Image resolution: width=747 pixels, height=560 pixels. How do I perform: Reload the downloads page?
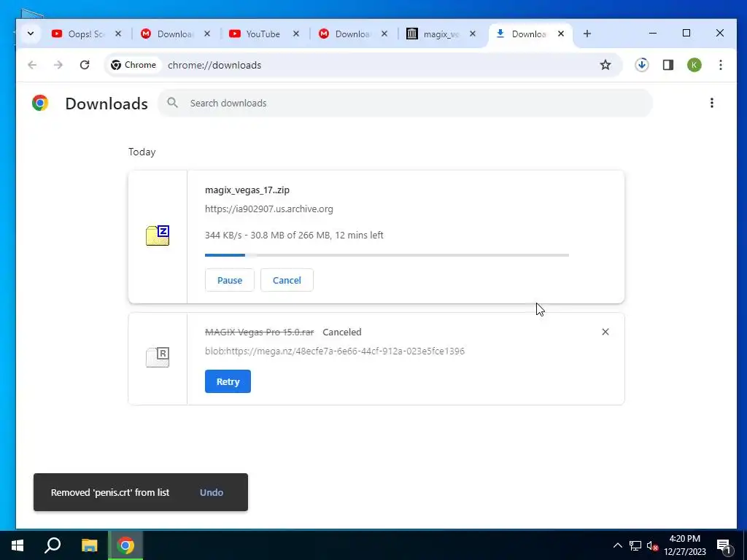[x=85, y=65]
